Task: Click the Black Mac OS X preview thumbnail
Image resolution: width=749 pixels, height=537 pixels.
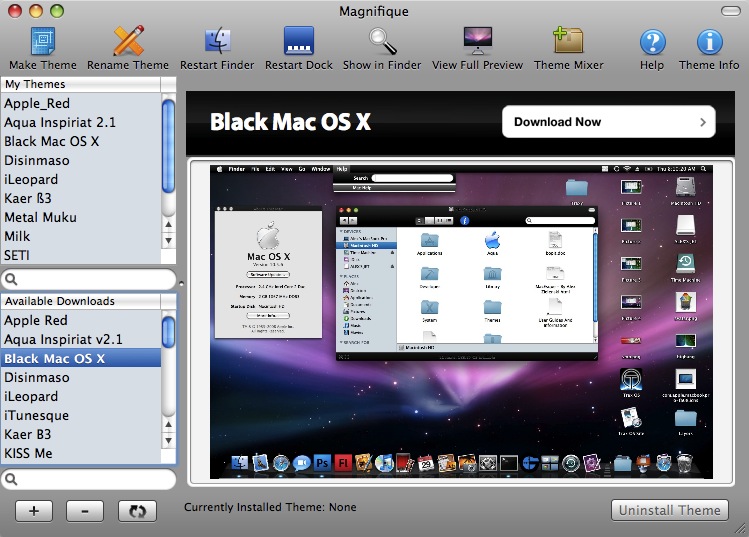Action: (461, 322)
